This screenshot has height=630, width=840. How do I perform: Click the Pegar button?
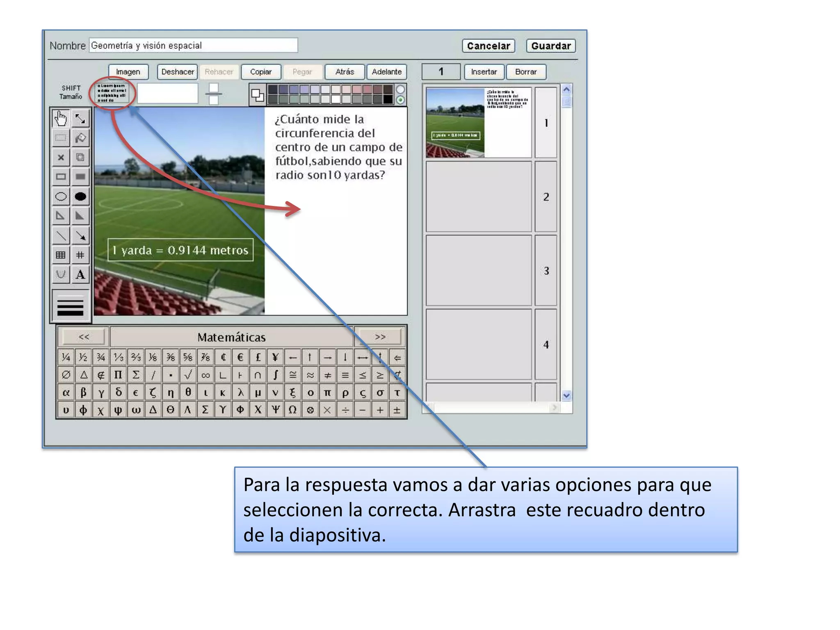[x=302, y=72]
